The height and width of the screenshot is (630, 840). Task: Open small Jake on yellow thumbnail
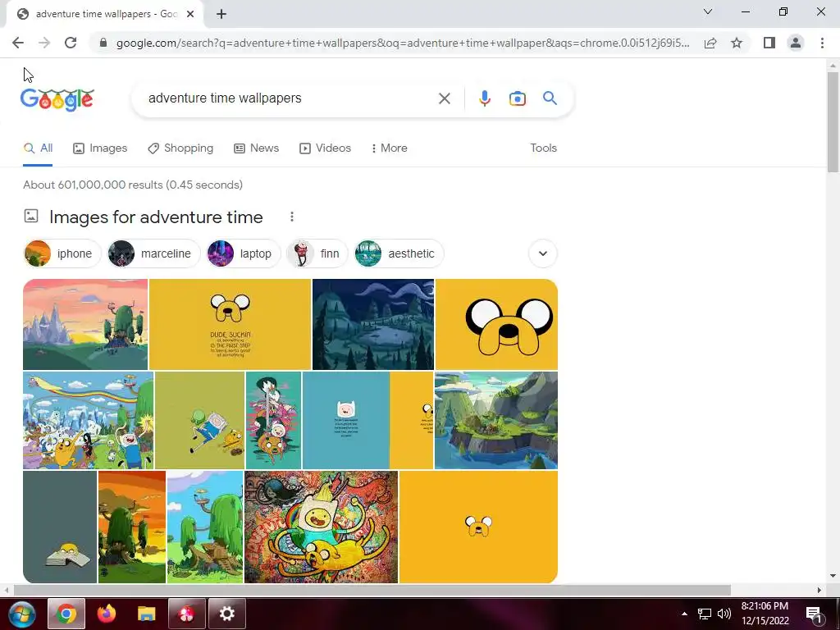[x=478, y=527]
